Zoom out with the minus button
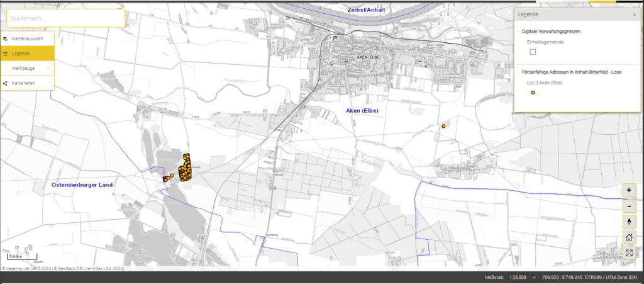The image size is (644, 284). click(x=630, y=207)
